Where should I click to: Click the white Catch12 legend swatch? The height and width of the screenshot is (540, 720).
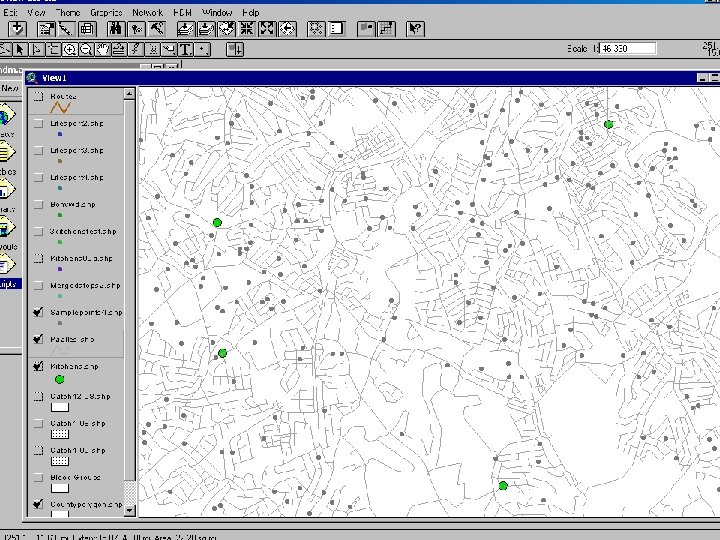pos(60,407)
